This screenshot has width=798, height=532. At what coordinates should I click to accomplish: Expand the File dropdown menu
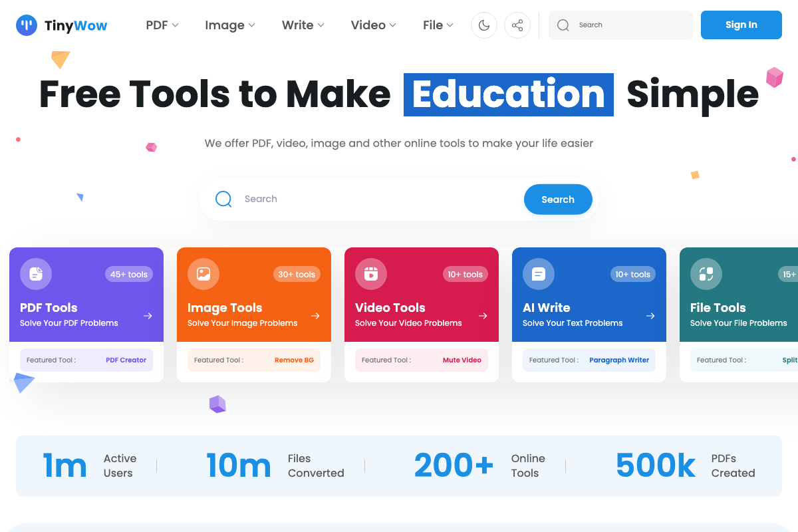point(438,25)
